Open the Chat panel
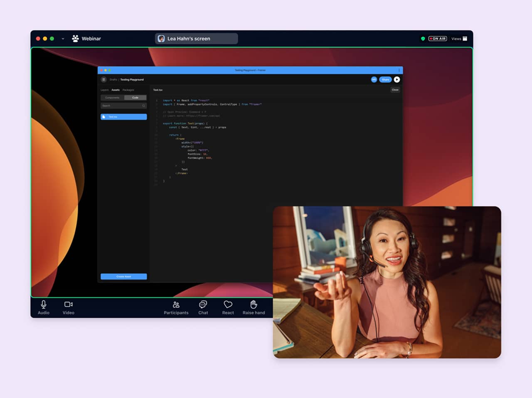532x398 pixels. 203,307
